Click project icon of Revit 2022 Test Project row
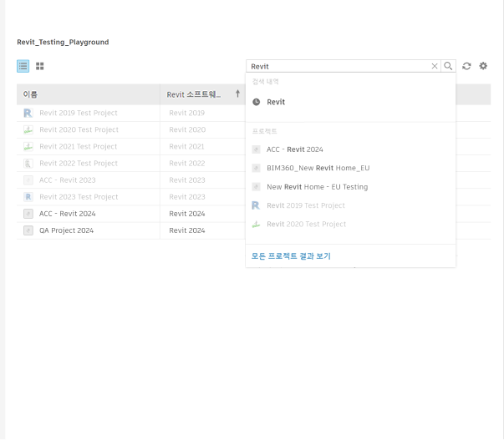 (28, 164)
